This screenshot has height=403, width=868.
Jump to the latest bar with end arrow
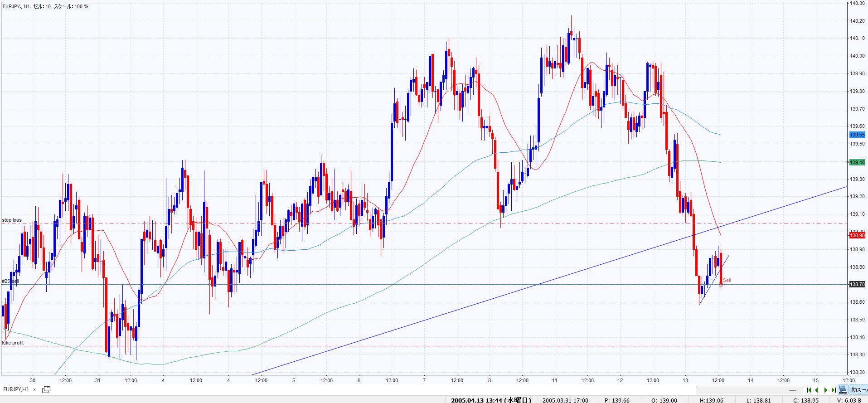coord(833,390)
